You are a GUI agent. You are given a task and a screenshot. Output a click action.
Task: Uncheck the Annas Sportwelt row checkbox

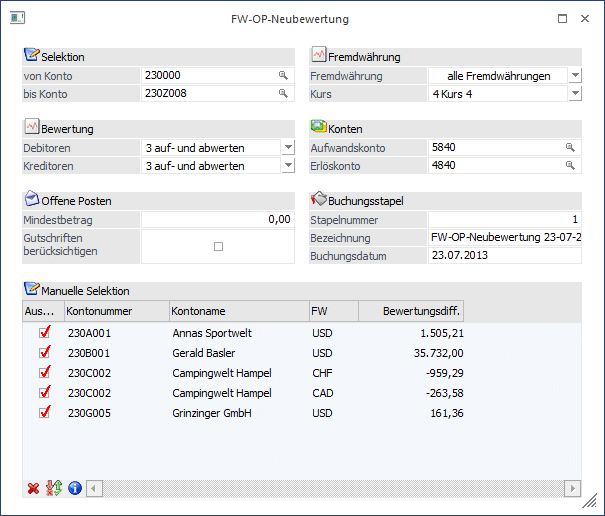43,334
